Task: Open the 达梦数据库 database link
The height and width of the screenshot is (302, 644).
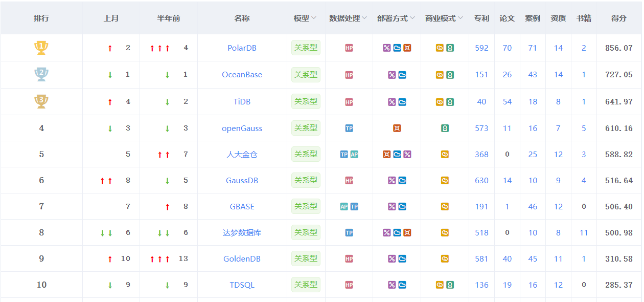Action: [242, 233]
